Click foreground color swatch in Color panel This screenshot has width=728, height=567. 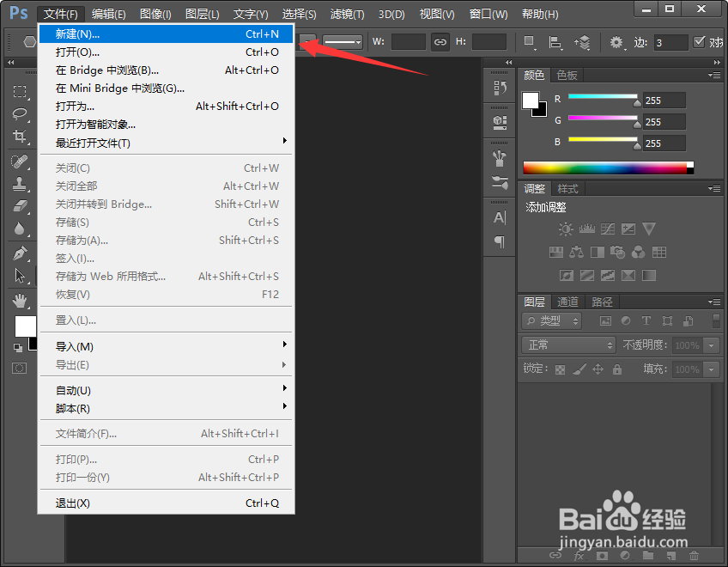tap(531, 101)
